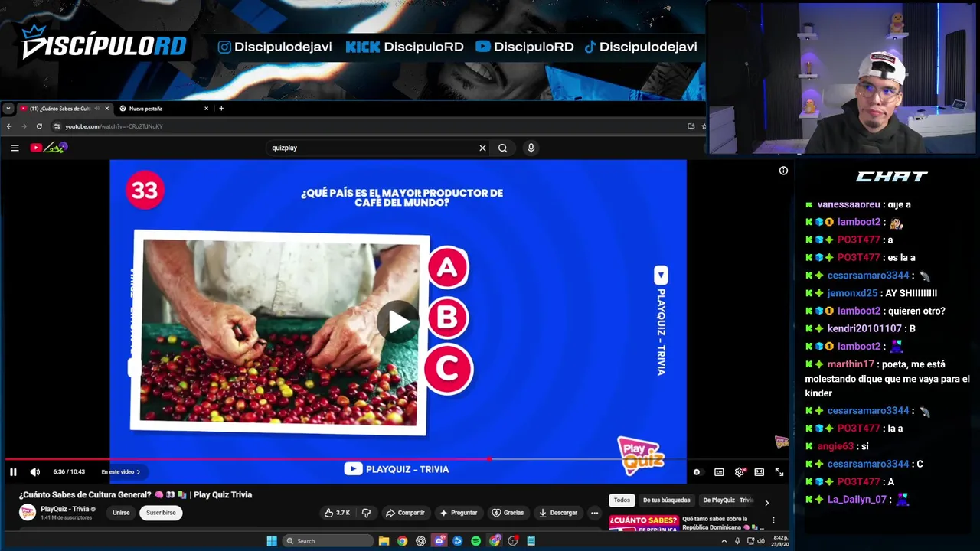Clear the quizplay search text with X

click(482, 148)
